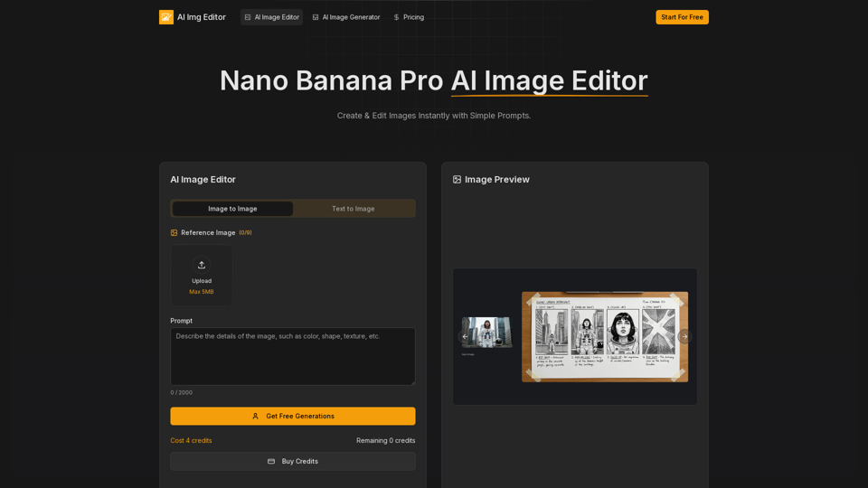The width and height of the screenshot is (868, 488).
Task: Click the "Max 5MB" upload note
Action: pos(202,292)
